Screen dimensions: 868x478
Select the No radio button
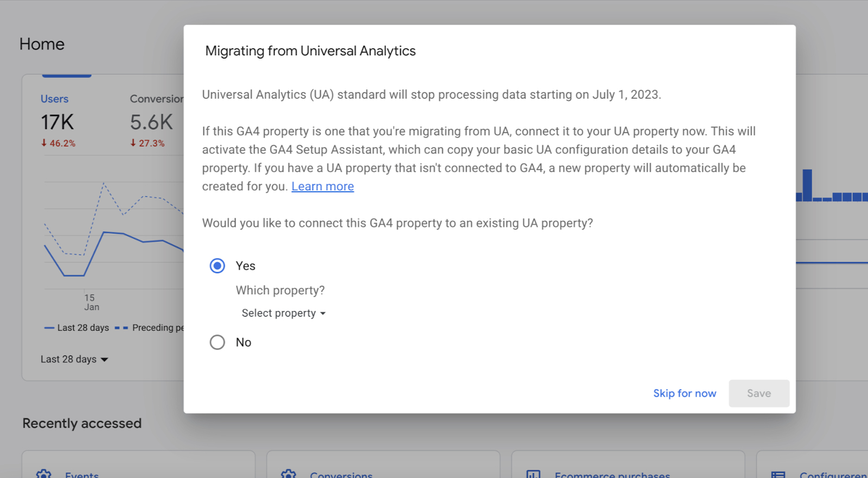[218, 343]
